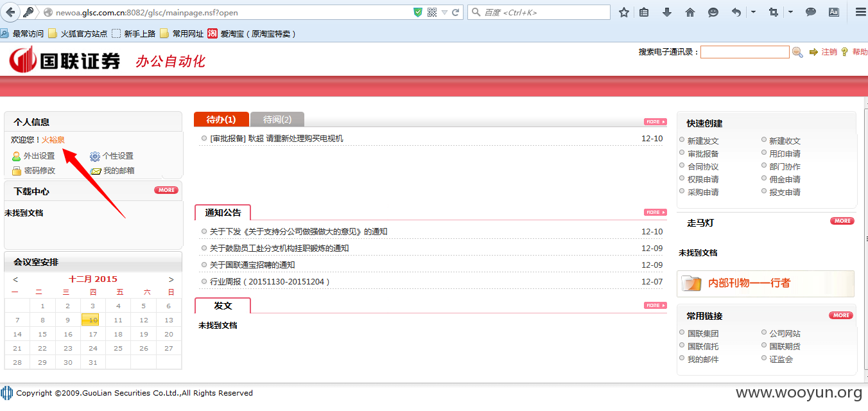
Task: Click MORE button in 常用链接 section
Action: 841,315
